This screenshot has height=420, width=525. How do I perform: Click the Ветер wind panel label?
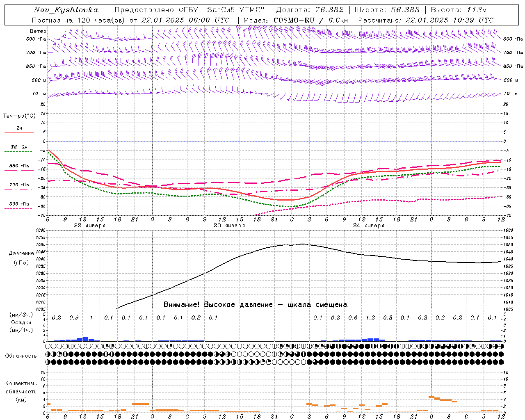click(38, 31)
